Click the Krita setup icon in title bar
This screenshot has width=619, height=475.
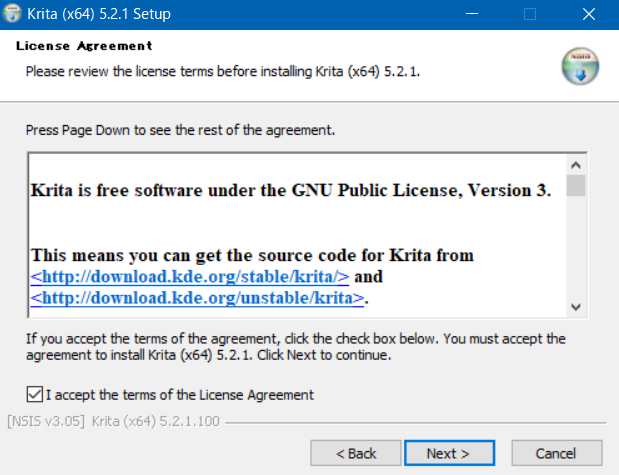12,13
